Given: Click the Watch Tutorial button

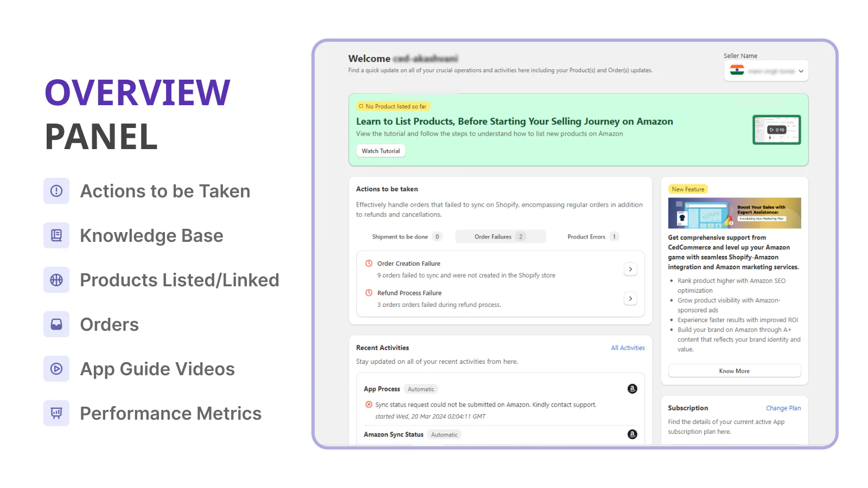Looking at the screenshot, I should [380, 151].
